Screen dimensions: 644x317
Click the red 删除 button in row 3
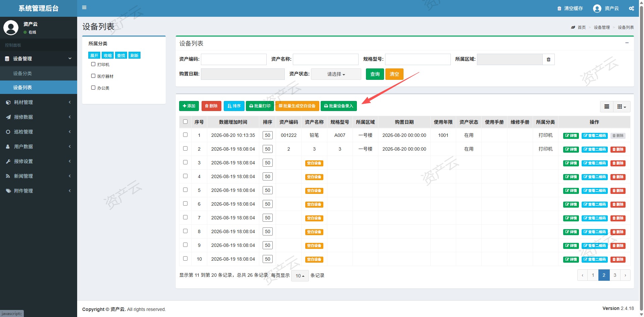pos(618,163)
